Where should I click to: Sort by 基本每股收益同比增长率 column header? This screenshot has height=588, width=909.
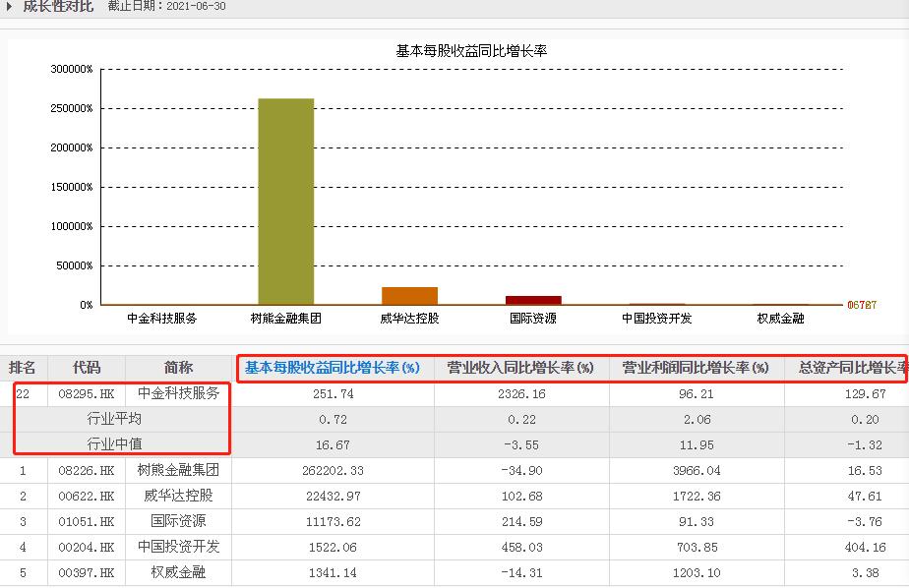click(x=332, y=369)
